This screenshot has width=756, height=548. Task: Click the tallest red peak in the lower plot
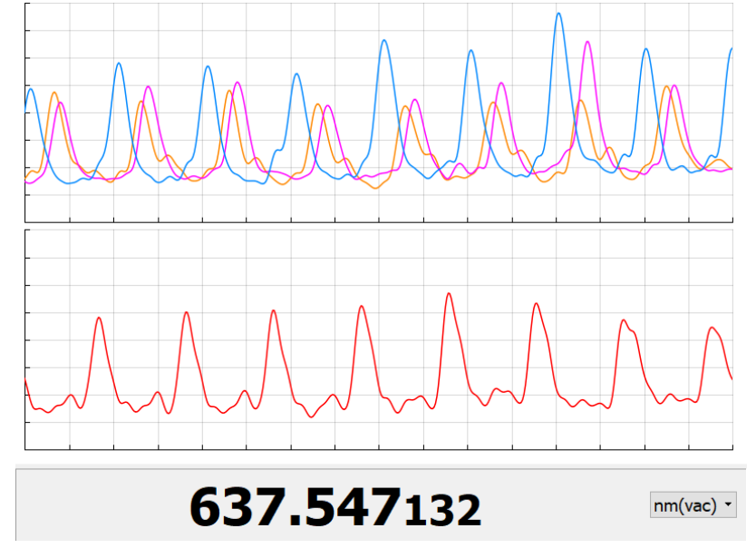[x=449, y=295]
